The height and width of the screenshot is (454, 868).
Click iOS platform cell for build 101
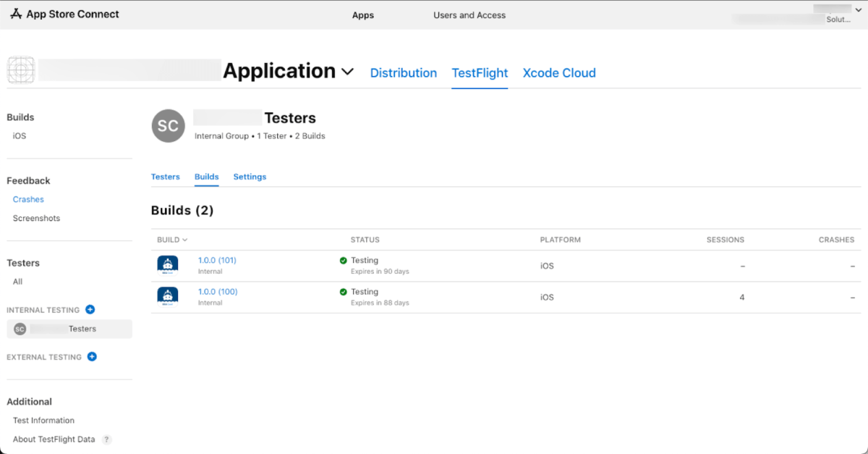pyautogui.click(x=547, y=266)
